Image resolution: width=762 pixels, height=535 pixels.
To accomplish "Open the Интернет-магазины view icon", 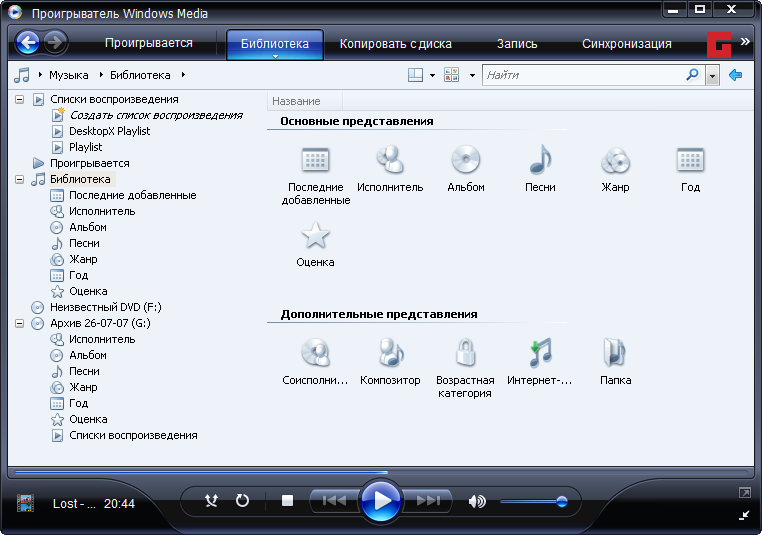I will (540, 352).
